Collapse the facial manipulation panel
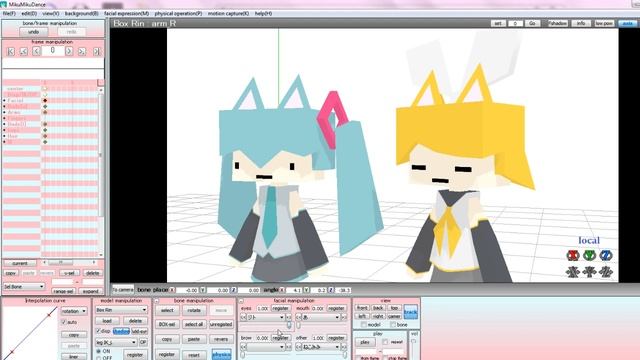Viewport: 640px width, 360px height. point(241,301)
